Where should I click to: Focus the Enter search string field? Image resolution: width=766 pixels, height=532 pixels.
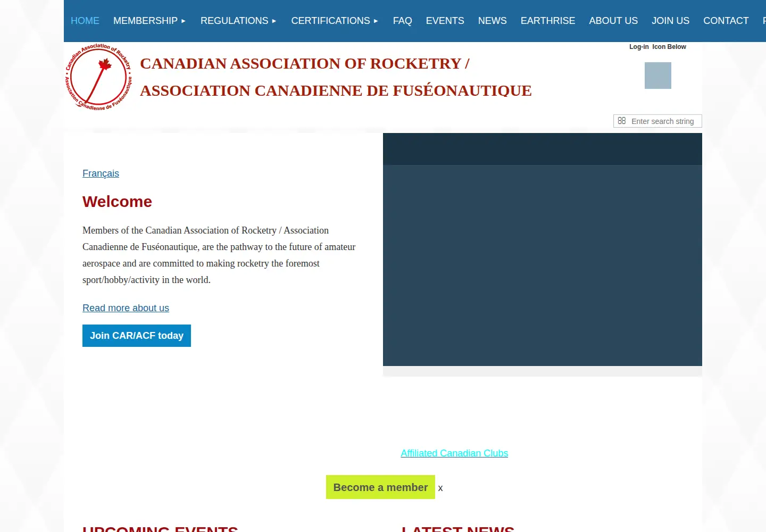click(x=657, y=121)
